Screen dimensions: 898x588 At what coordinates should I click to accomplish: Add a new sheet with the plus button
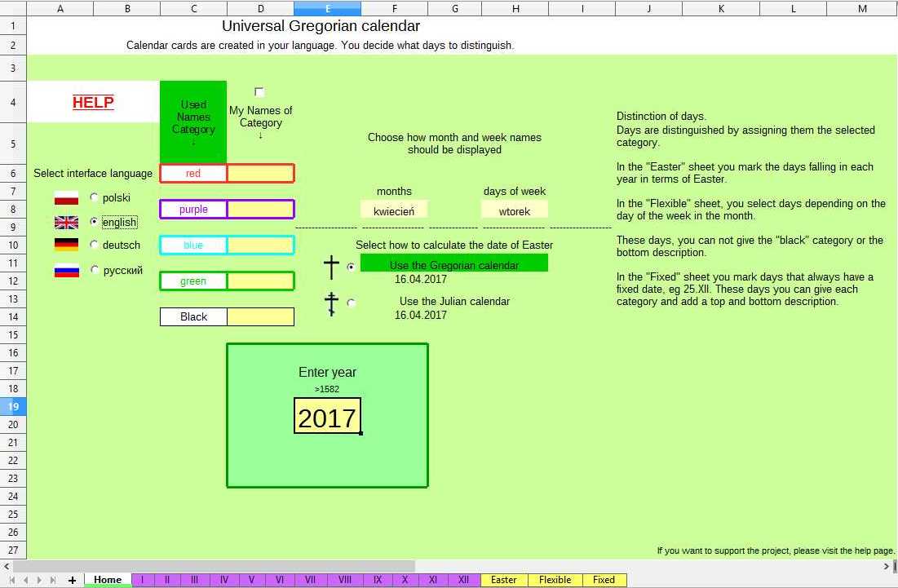tap(73, 580)
